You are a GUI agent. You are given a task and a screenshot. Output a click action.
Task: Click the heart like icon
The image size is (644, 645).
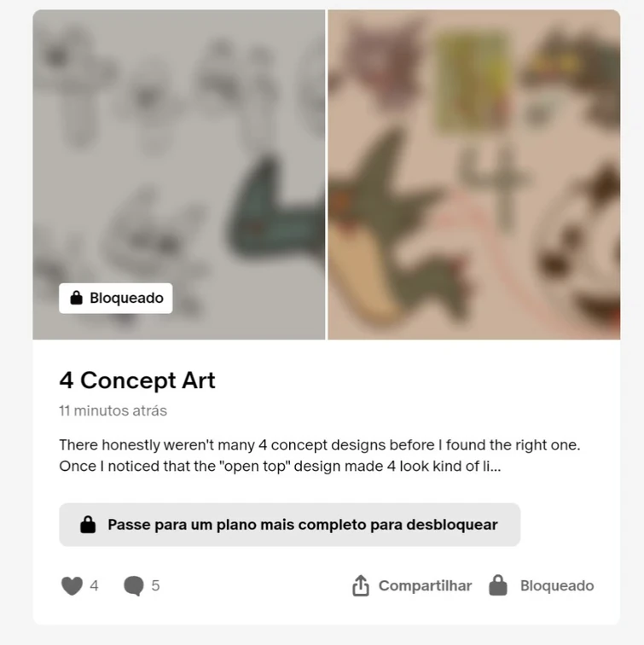pyautogui.click(x=72, y=586)
